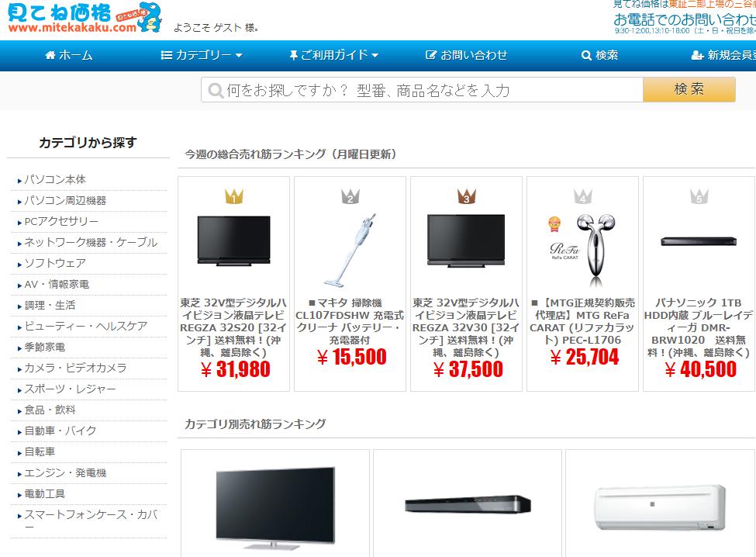Click the gold number 1 crown icon
This screenshot has width=756, height=557.
234,195
